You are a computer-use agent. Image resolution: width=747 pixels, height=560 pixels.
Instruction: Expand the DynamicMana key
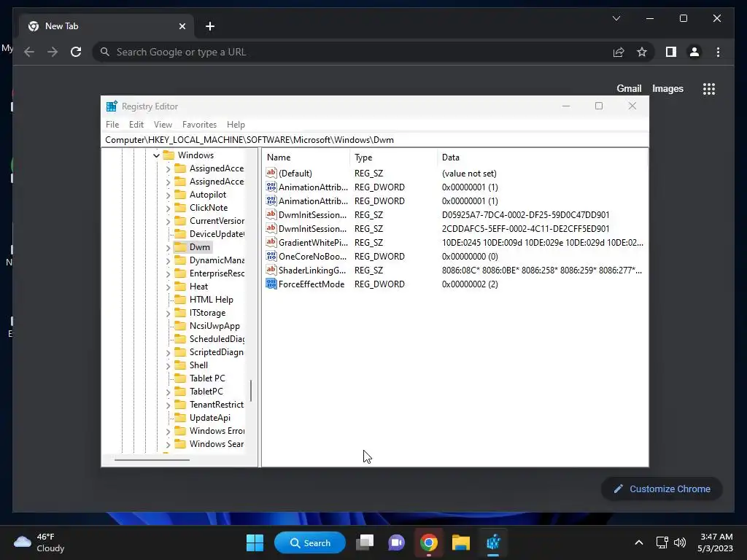[x=168, y=260]
